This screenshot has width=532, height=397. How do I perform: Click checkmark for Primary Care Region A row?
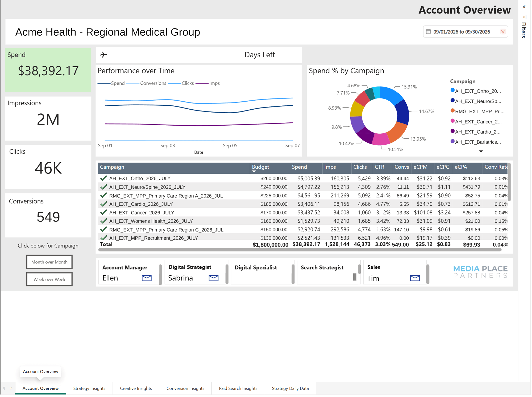103,195
